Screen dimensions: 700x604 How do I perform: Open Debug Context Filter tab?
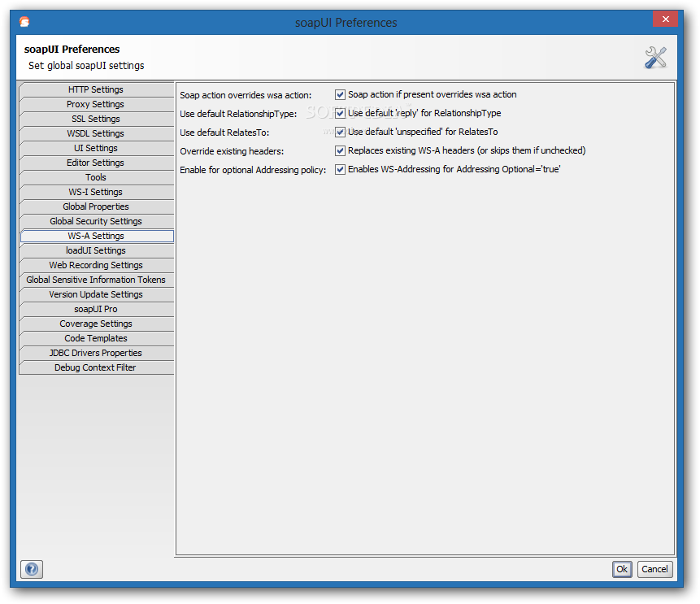97,367
